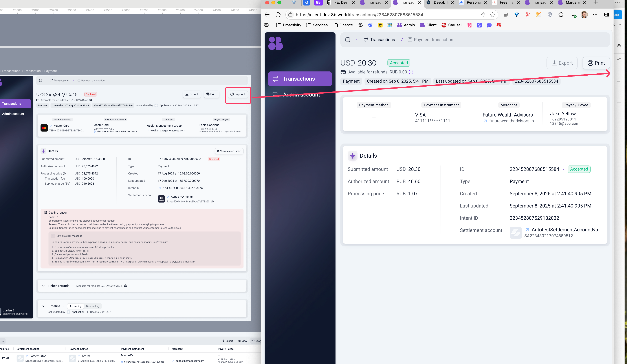The width and height of the screenshot is (627, 364).
Task: Click the sidebar panel icon in the design mockup
Action: click(40, 81)
